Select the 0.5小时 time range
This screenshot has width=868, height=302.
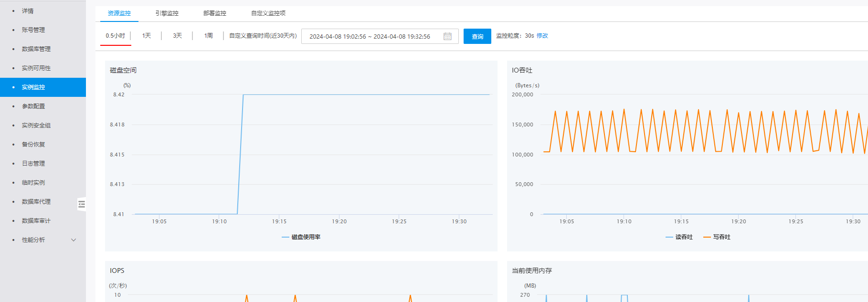(x=115, y=36)
